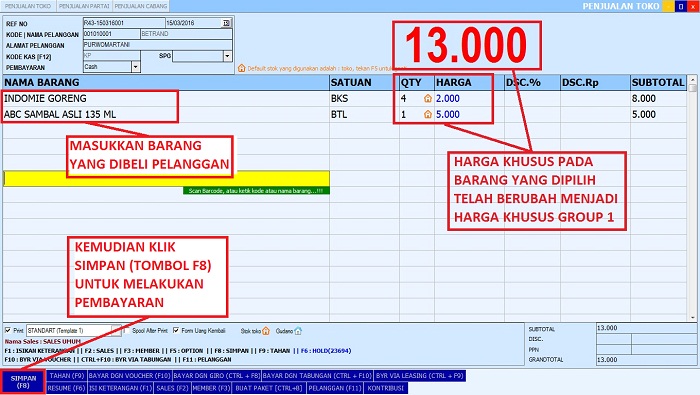700x395 pixels.
Task: Click the REF NO input field
Action: click(x=124, y=23)
